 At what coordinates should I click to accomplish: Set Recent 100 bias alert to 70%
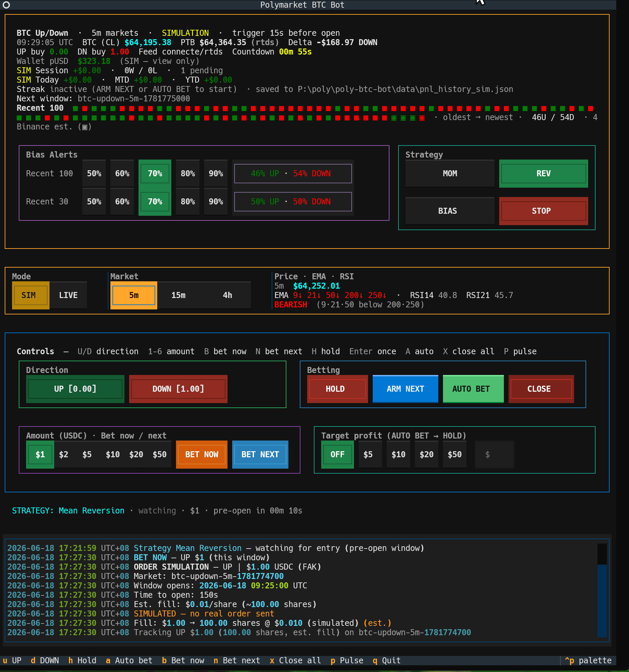coord(155,173)
